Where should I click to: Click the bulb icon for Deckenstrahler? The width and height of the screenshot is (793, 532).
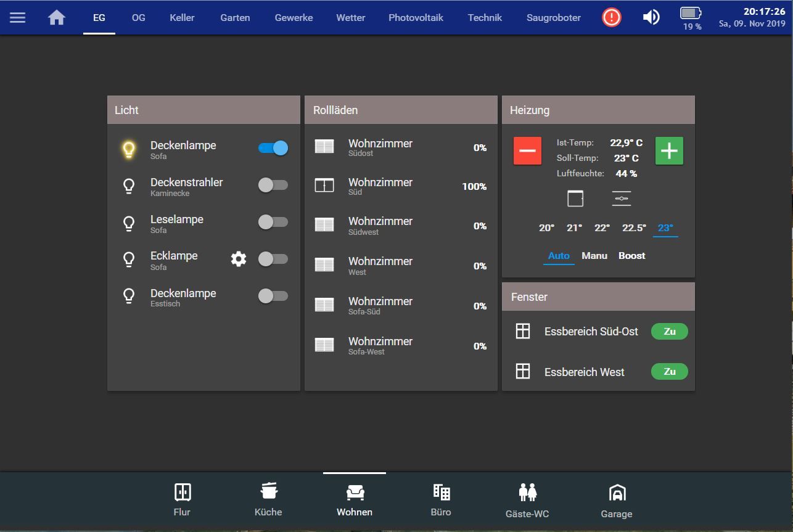(129, 186)
